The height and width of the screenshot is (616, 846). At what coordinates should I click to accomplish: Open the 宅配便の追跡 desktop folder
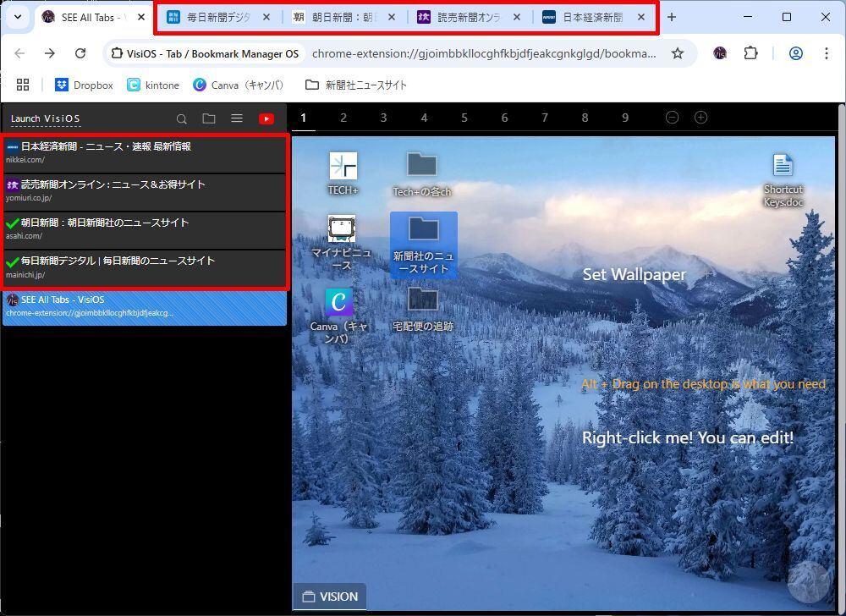pyautogui.click(x=423, y=309)
